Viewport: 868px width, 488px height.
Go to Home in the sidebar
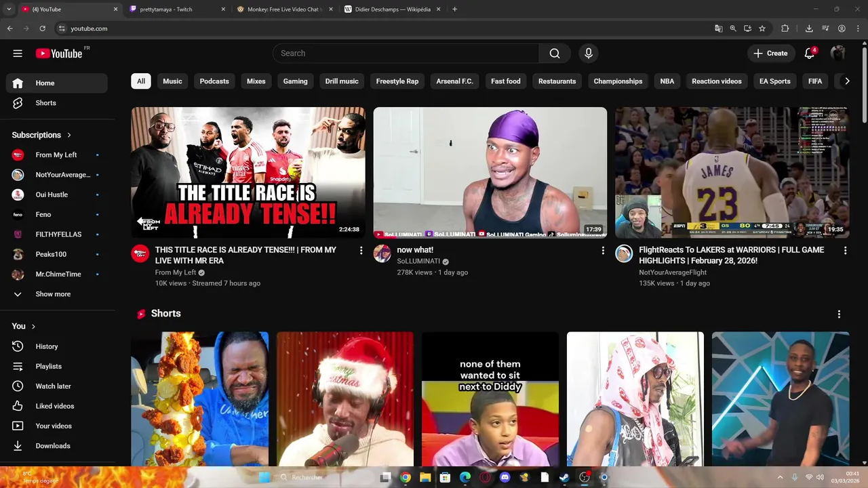(57, 83)
